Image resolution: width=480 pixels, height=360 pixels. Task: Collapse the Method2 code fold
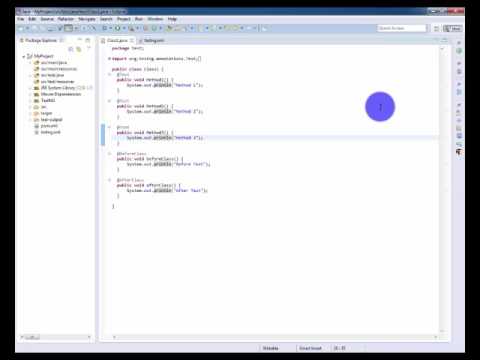pos(109,101)
